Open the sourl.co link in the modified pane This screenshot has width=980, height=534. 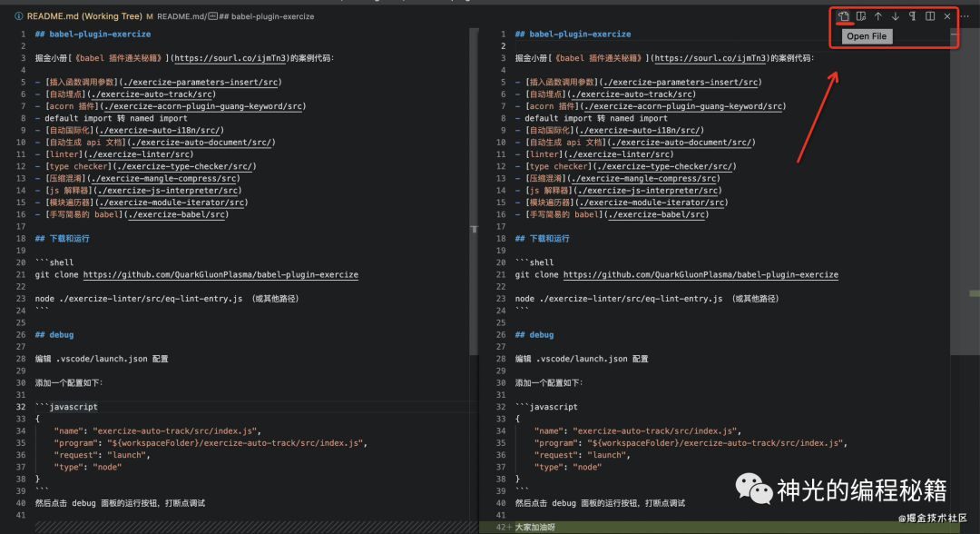pos(710,58)
